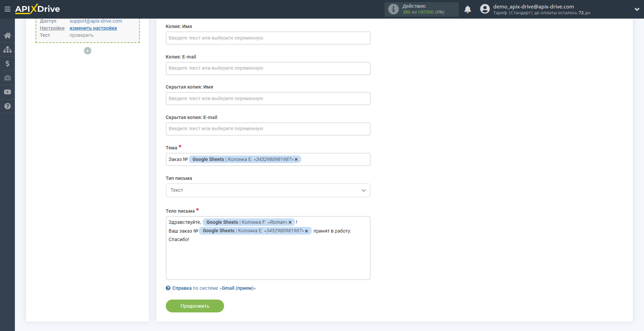
Task: Open the briefcase sidebar icon
Action: (x=7, y=78)
